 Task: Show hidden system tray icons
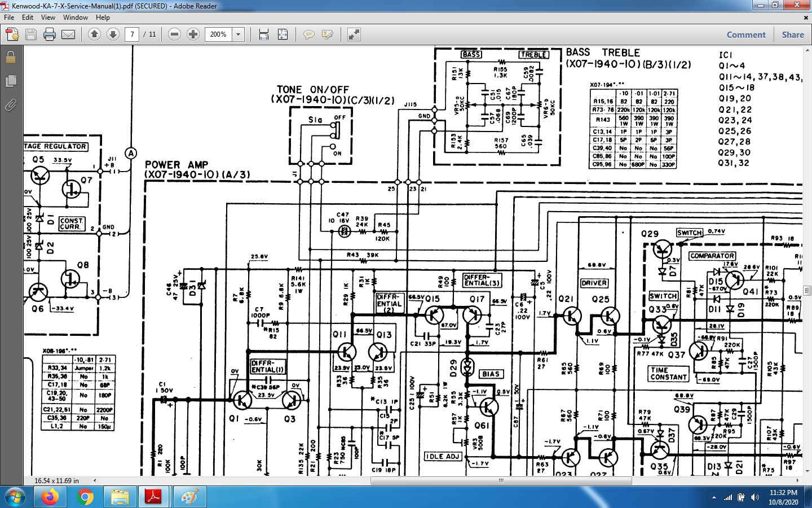pos(714,497)
